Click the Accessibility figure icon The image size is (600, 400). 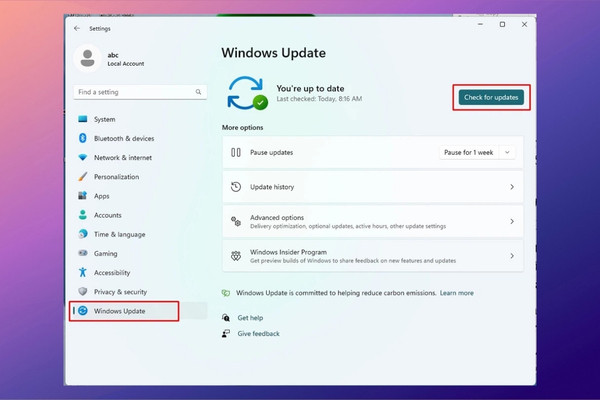[83, 272]
